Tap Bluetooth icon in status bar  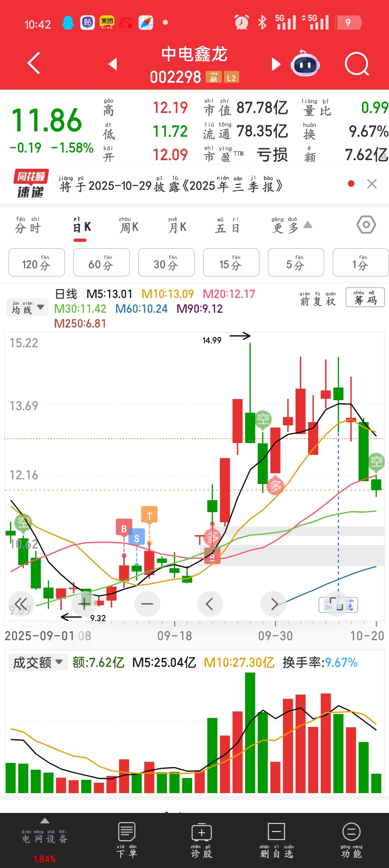(x=262, y=22)
